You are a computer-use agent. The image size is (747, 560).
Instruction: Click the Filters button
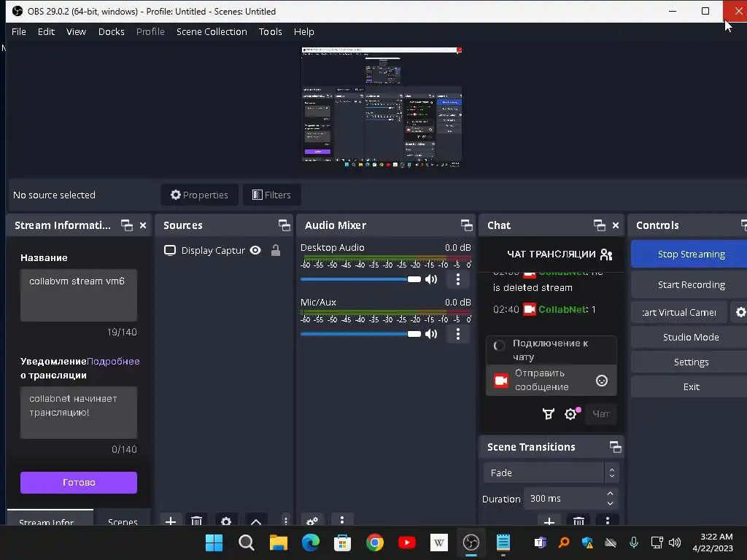271,195
